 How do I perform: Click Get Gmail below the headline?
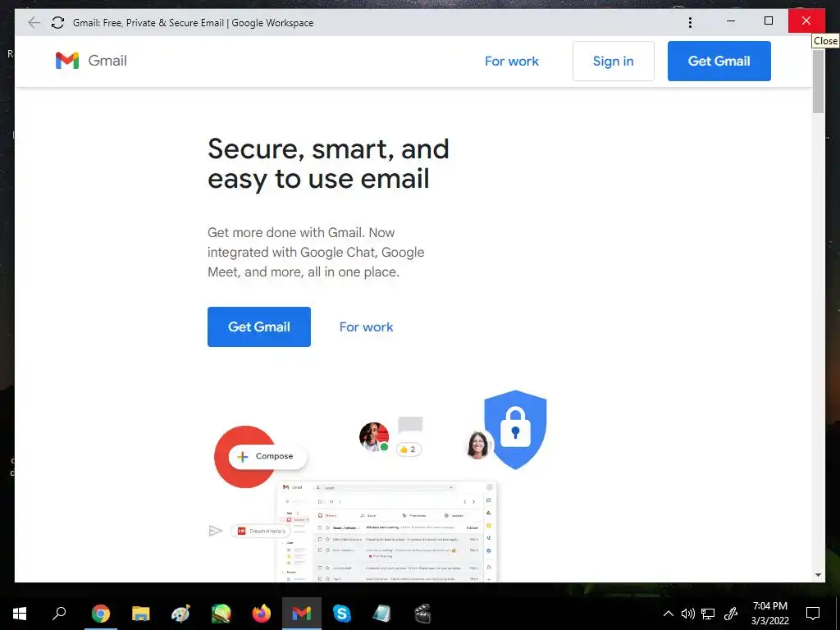(258, 326)
